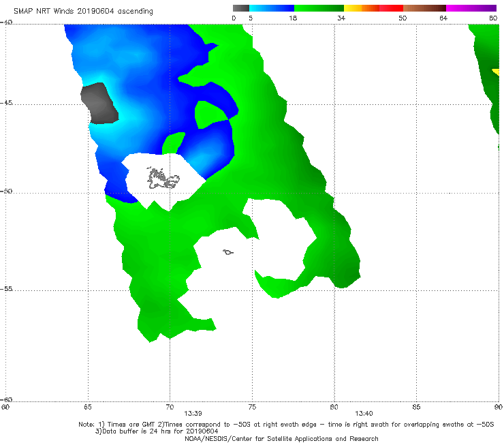Click the title 'SMAP NRT Winds 20190604 ascending'
504x443 pixels.
(x=83, y=12)
